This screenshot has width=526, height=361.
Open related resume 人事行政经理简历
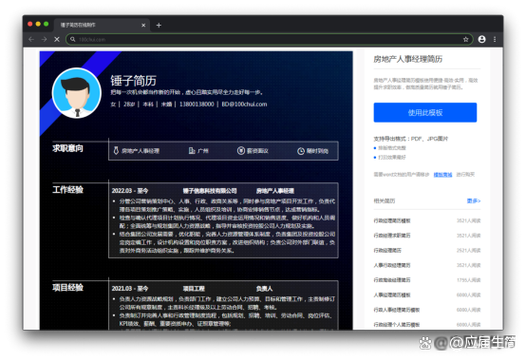pyautogui.click(x=392, y=265)
